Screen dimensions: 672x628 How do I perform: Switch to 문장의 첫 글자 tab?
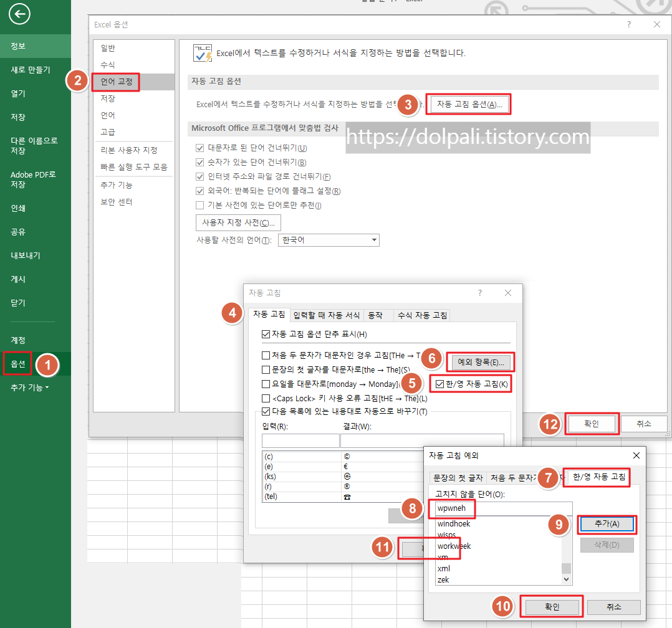(x=458, y=478)
